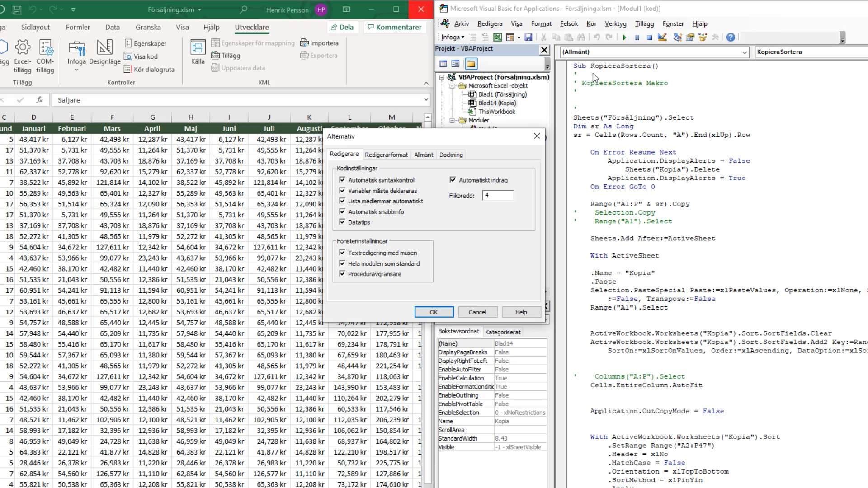The height and width of the screenshot is (488, 868).
Task: Click the Toggle Folders icon in Project pane
Action: pyautogui.click(x=471, y=64)
